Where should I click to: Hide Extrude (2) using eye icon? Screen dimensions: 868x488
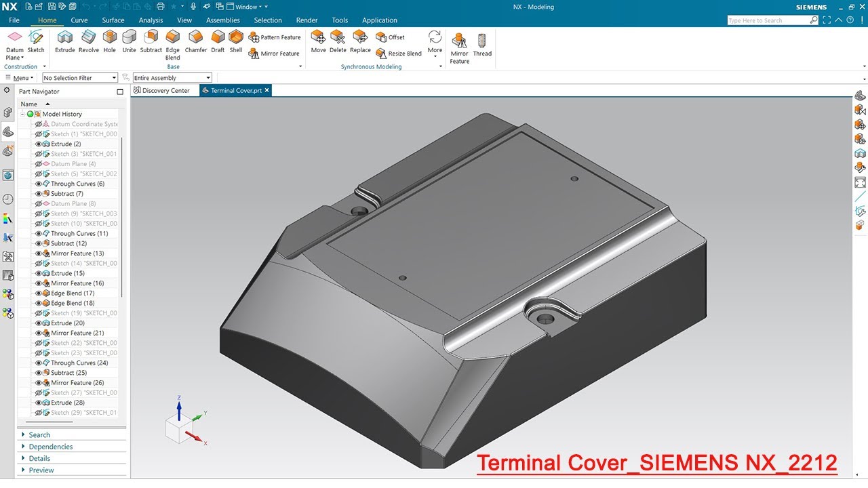pyautogui.click(x=39, y=144)
